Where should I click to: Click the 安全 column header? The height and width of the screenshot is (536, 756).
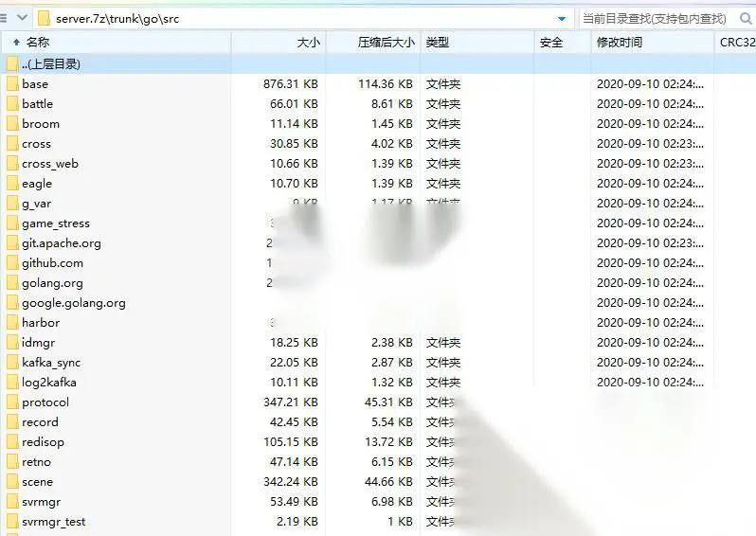pos(562,43)
